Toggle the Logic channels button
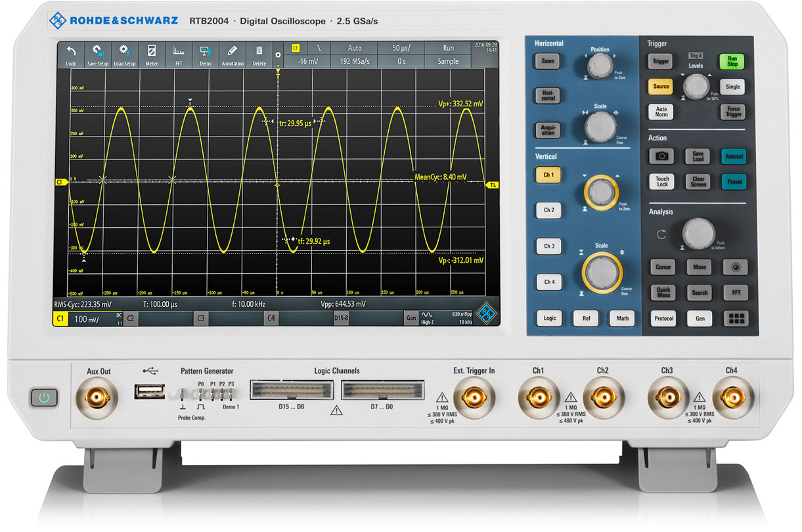 pos(550,319)
